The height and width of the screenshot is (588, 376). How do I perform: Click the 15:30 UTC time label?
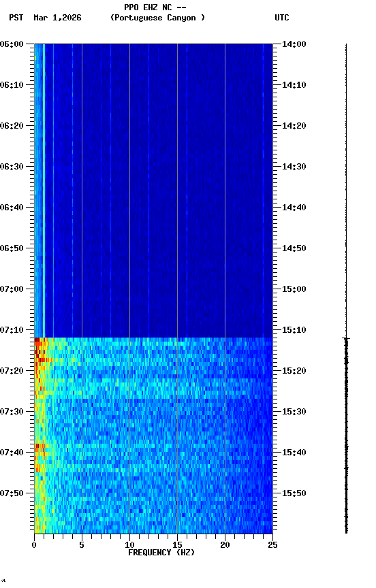294,412
